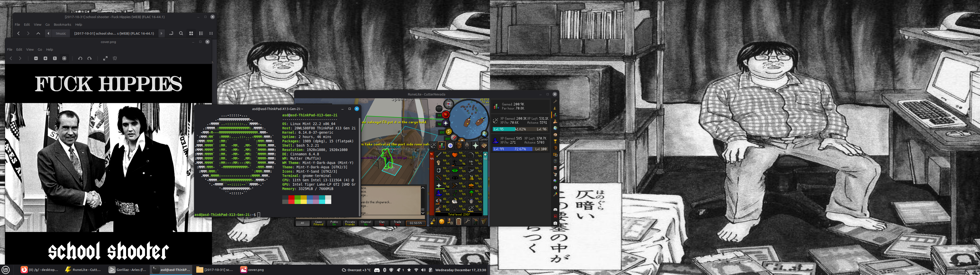
Task: Open the worn equipment tab
Action: pos(467,145)
